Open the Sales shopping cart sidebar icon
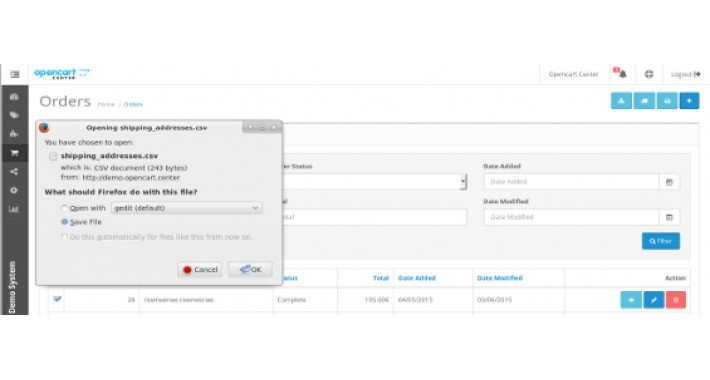 pyautogui.click(x=14, y=153)
